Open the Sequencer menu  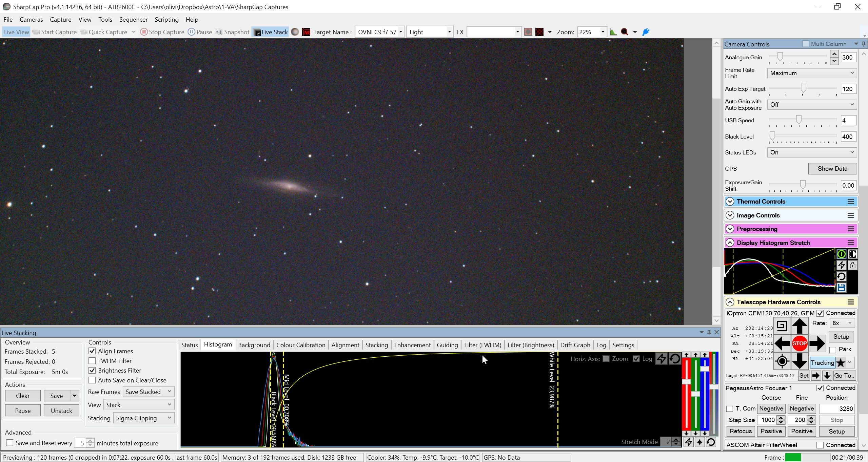pyautogui.click(x=133, y=20)
